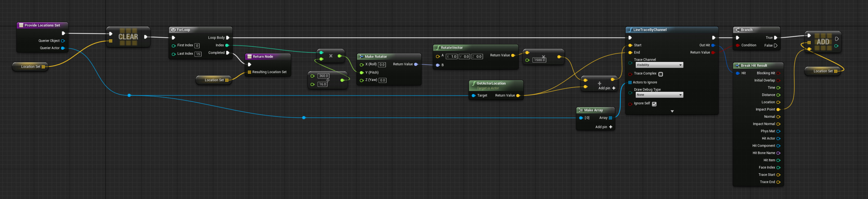Click the ForLoop Loop Body execution pin
The width and height of the screenshot is (868, 199).
pyautogui.click(x=228, y=38)
